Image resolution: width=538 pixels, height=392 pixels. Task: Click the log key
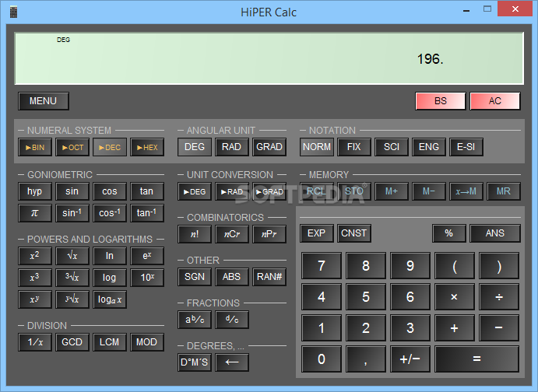point(110,278)
